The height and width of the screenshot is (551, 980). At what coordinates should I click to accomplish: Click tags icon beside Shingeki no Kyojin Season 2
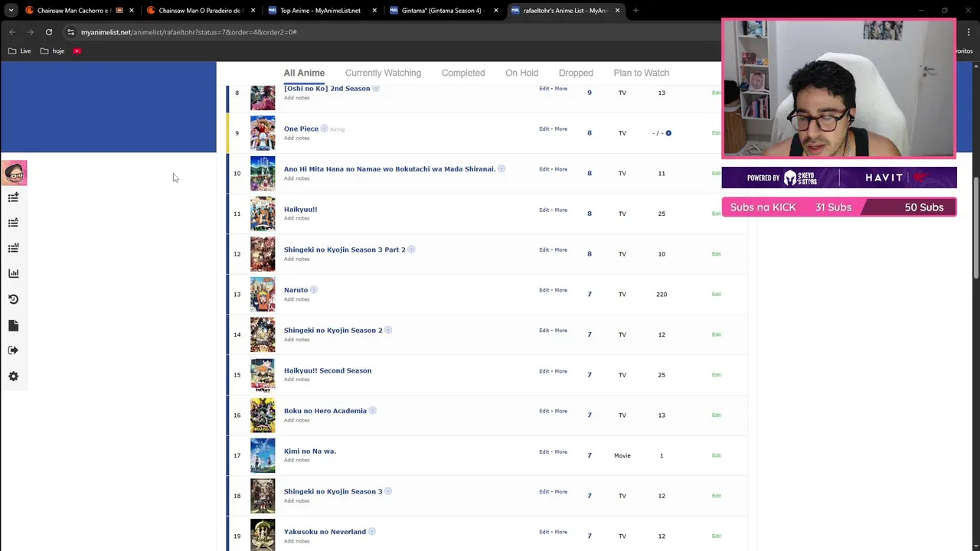tap(387, 331)
